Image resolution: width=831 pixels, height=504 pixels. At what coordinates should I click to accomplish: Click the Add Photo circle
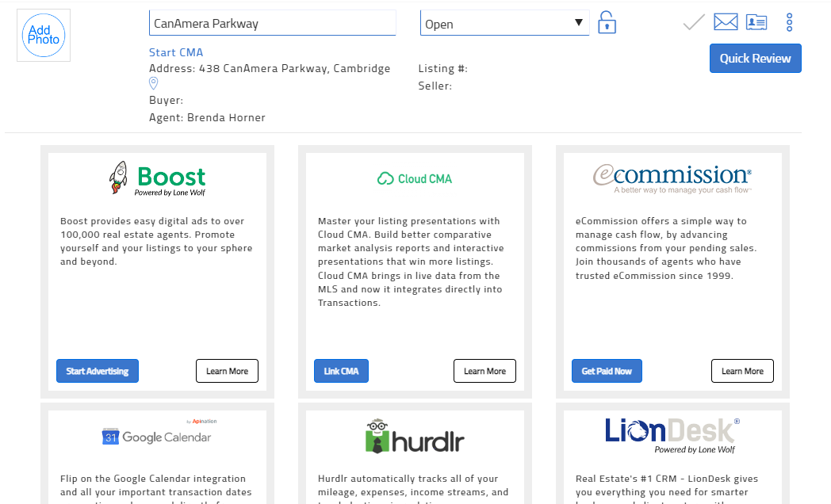coord(44,35)
